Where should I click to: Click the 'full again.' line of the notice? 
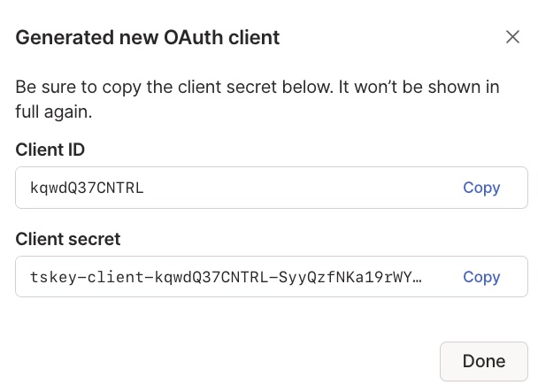54,112
